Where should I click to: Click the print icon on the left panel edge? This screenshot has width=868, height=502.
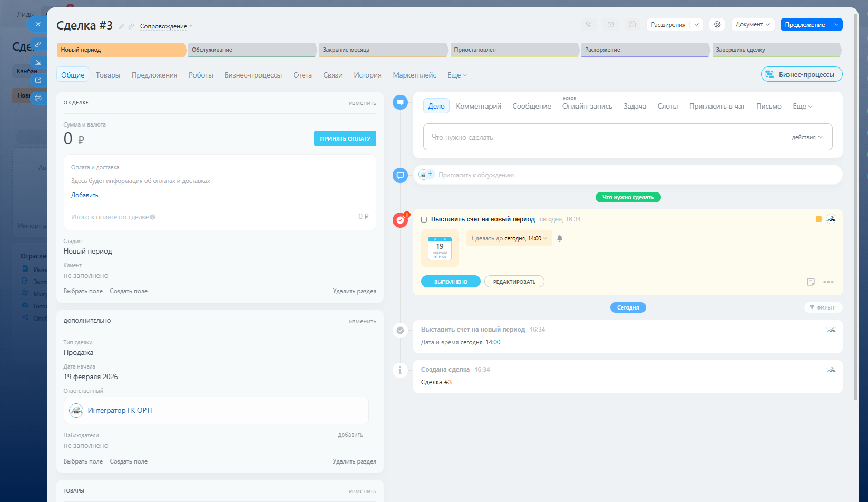click(38, 98)
